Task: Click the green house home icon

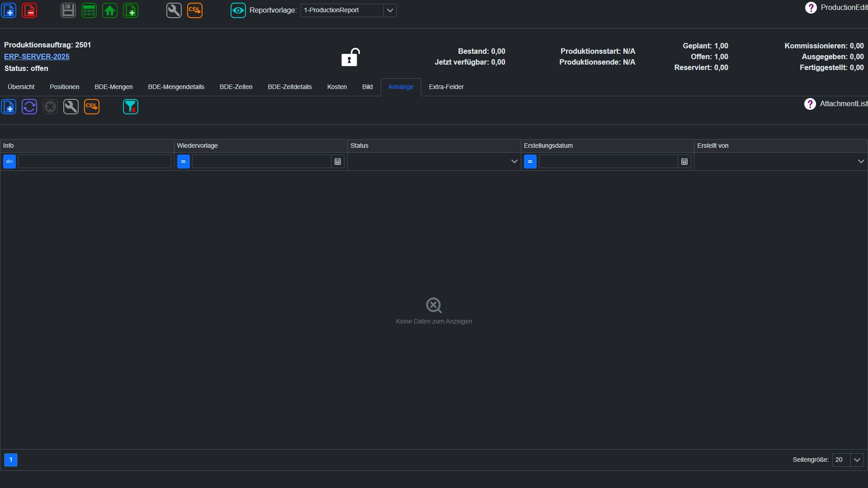Action: 110,10
